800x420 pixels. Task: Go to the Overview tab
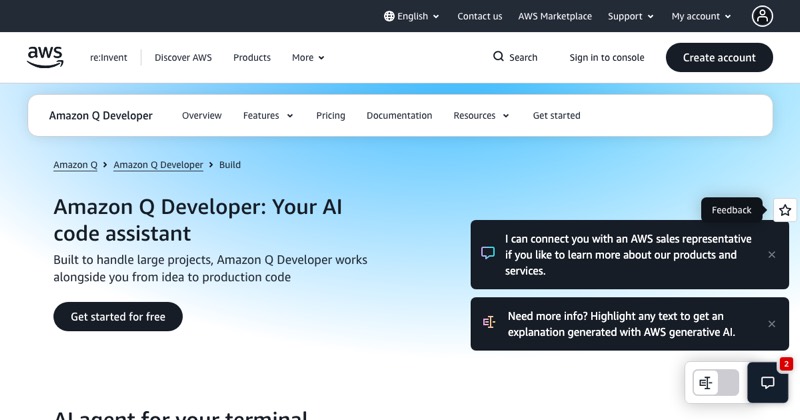[x=202, y=115]
